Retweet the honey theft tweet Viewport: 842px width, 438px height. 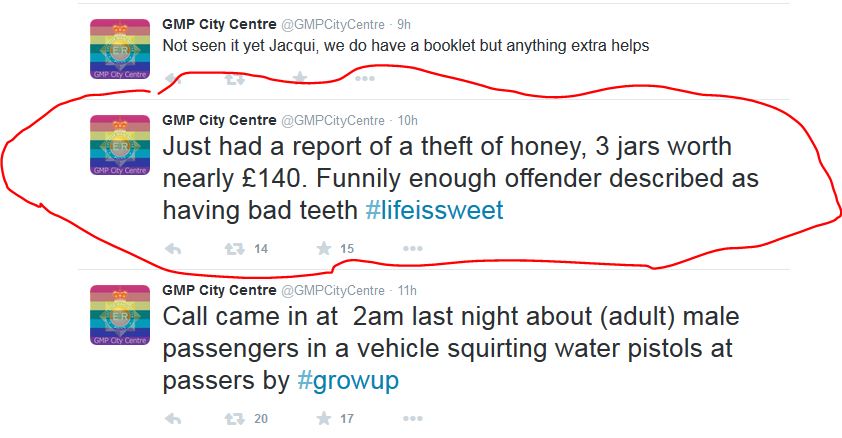233,249
